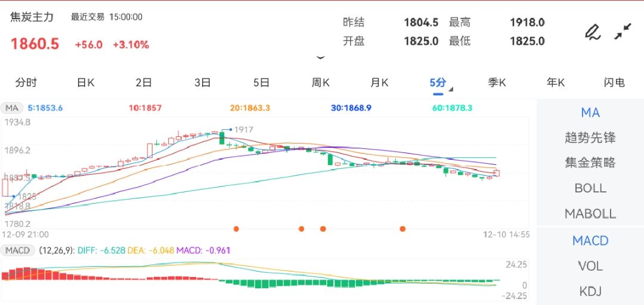Click the MACD: -0.961 reading
The height and width of the screenshot is (305, 644).
(203, 250)
